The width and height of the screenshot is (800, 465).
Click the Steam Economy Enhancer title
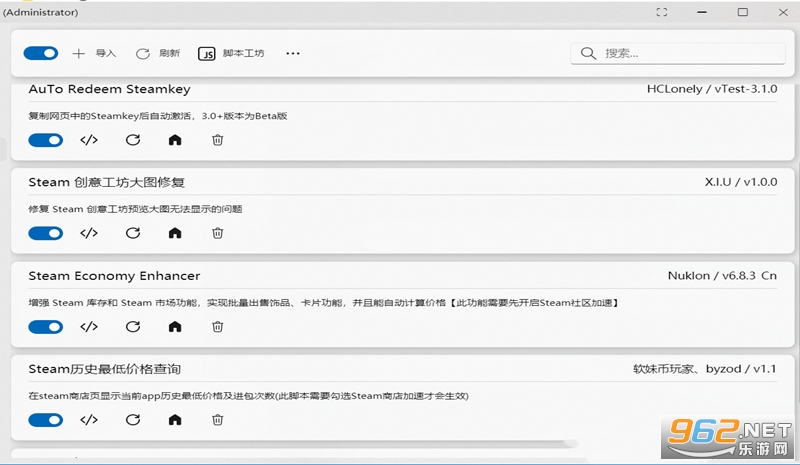114,276
